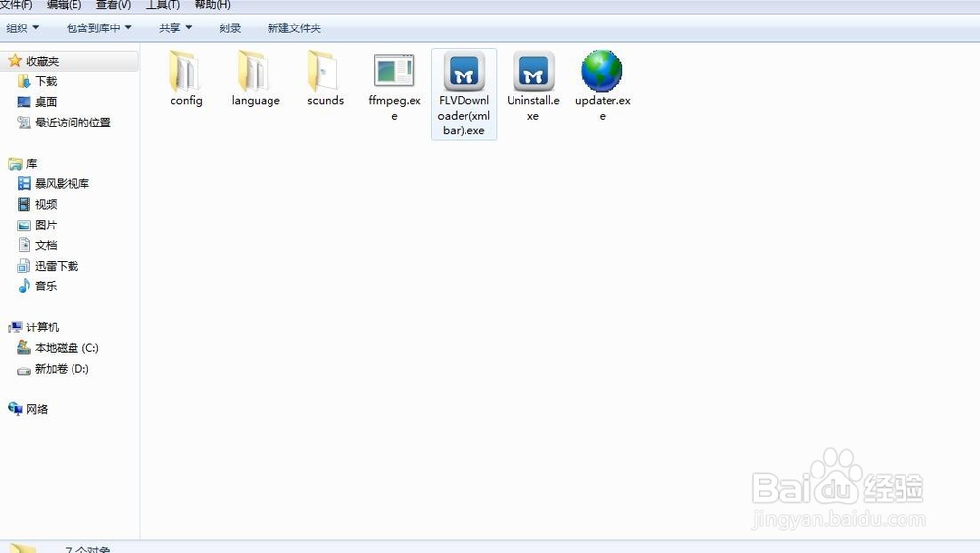Open the 查看(V) menu
980x553 pixels.
tap(113, 4)
